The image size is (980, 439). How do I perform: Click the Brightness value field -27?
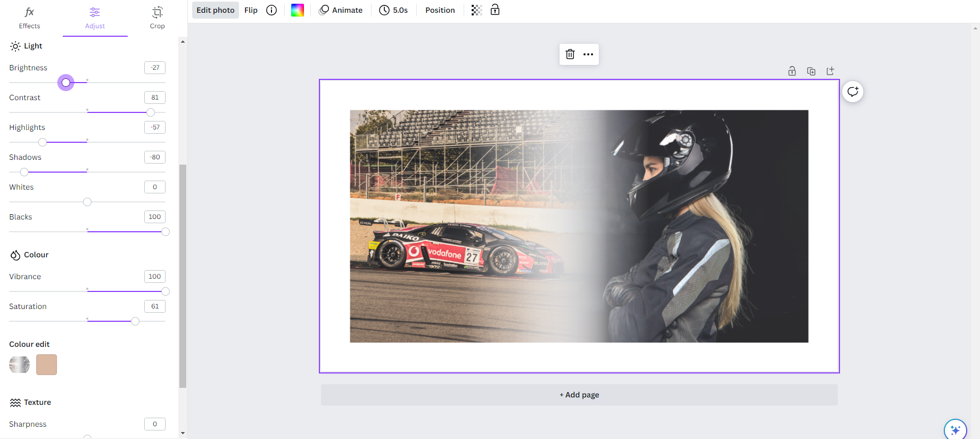coord(155,68)
